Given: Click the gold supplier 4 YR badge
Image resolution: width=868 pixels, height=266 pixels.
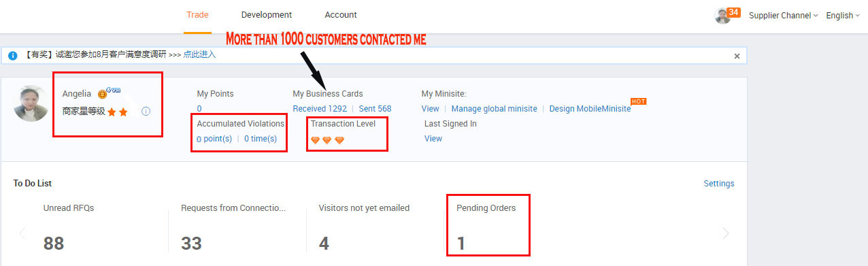Looking at the screenshot, I should coord(109,93).
